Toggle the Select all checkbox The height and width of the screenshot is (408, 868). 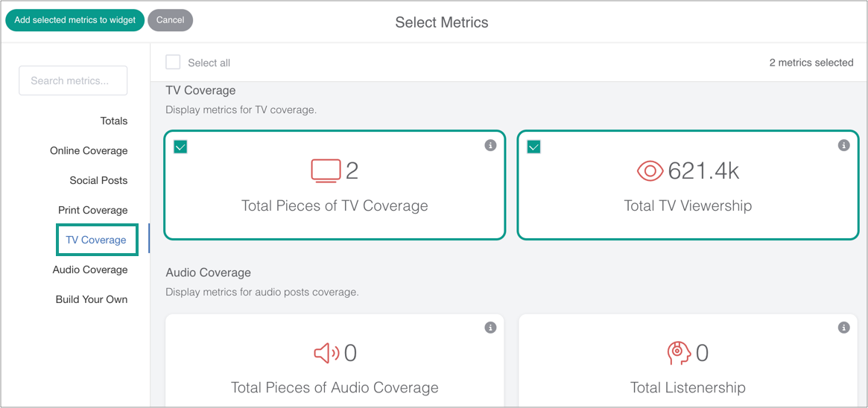coord(173,63)
